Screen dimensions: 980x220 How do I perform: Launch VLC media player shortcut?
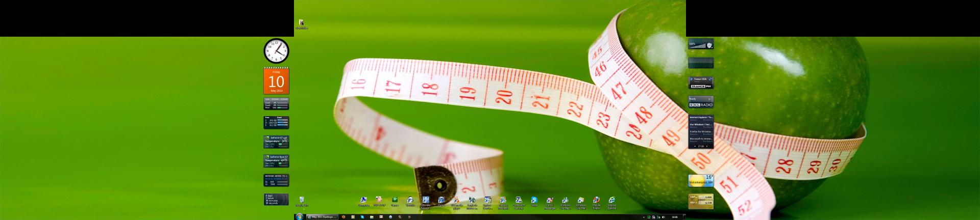coord(456,200)
